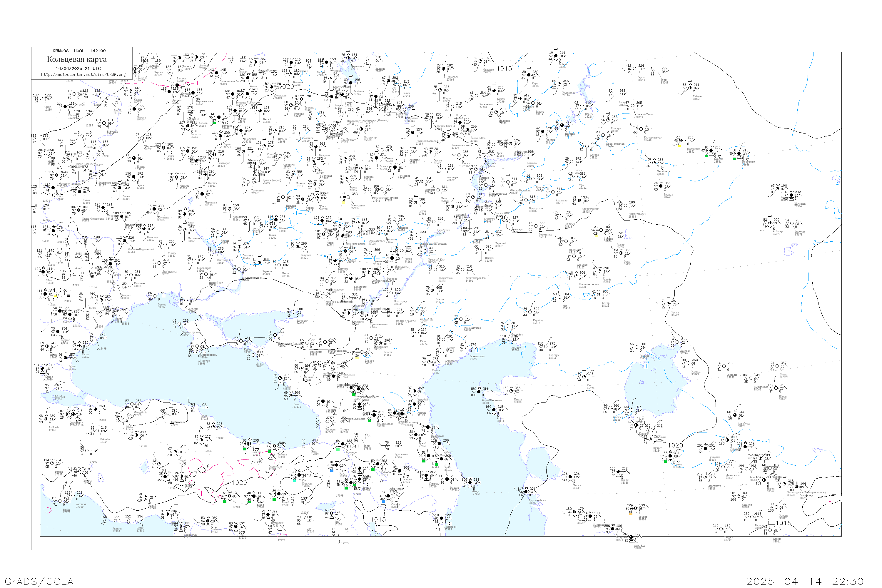Click the Актау filled station circle

click(x=494, y=410)
